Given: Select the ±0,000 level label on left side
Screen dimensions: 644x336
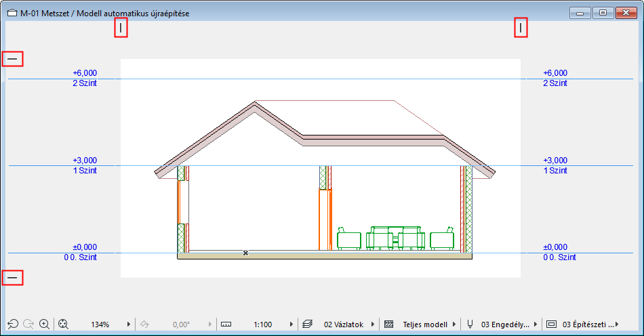Looking at the screenshot, I should coord(85,247).
